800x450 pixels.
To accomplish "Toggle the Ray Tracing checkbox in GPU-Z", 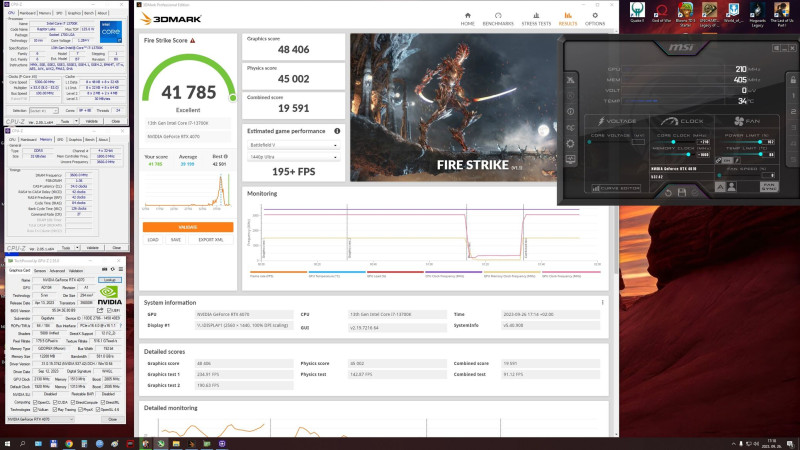I will coord(55,409).
